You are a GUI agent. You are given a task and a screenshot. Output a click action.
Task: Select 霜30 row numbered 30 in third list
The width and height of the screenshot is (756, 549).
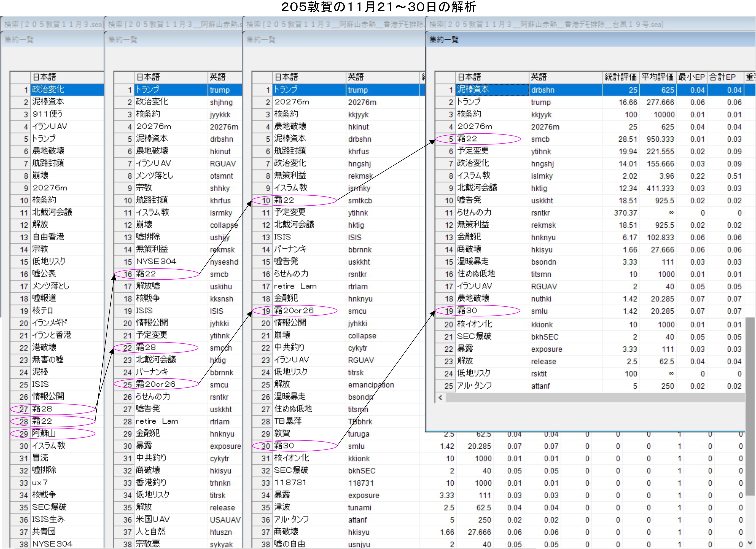[x=284, y=446]
